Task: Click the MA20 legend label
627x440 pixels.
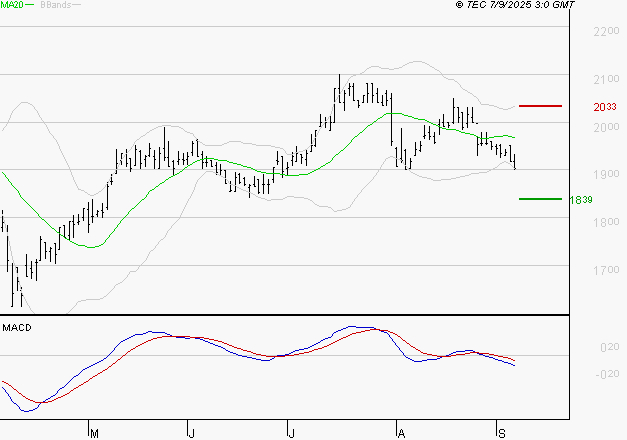Action: pos(13,6)
